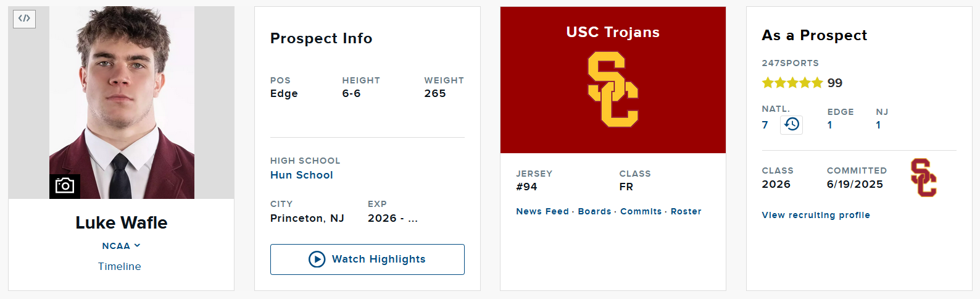View the USC Roster link
The width and height of the screenshot is (980, 299).
pos(686,211)
